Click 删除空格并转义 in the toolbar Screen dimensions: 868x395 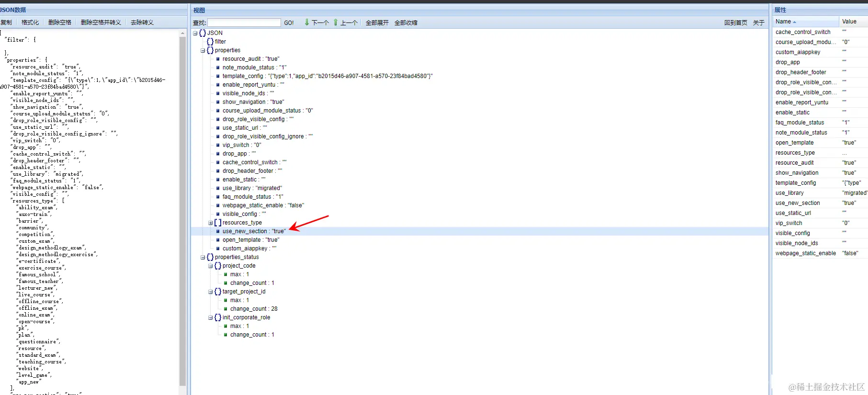point(101,23)
